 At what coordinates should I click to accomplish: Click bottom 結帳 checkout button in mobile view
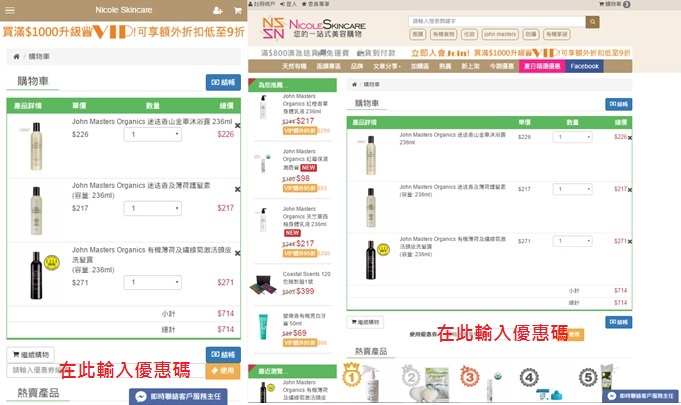coord(223,355)
